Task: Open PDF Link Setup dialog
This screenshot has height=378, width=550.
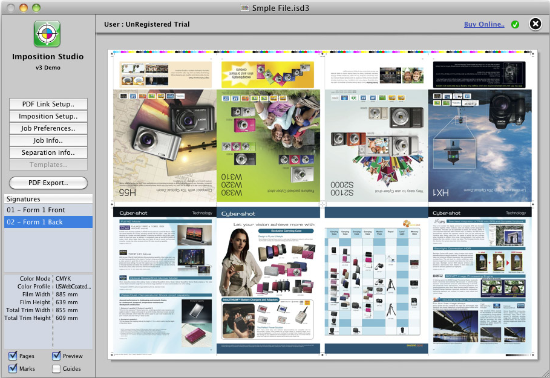Action: (x=48, y=104)
